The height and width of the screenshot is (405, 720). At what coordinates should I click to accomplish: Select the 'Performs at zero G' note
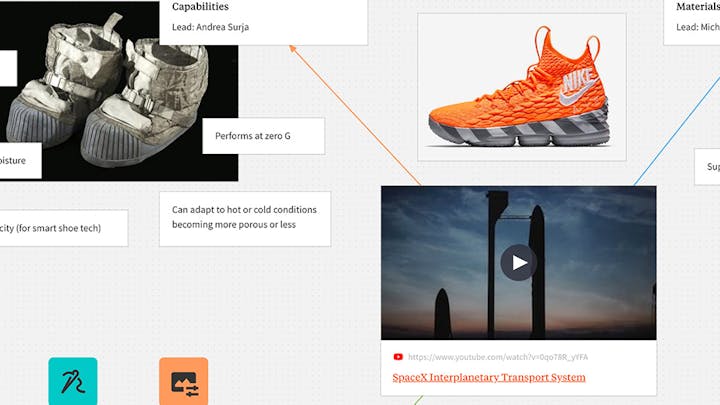pyautogui.click(x=264, y=136)
